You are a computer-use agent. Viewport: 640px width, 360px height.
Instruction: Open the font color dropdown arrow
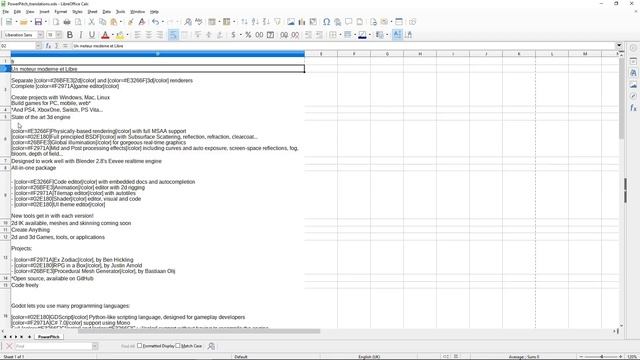point(113,35)
